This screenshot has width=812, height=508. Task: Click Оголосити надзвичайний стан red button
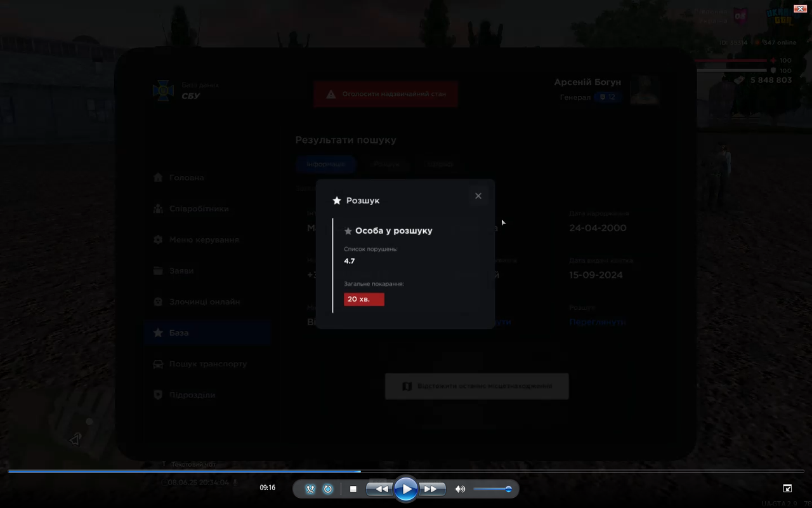point(386,94)
